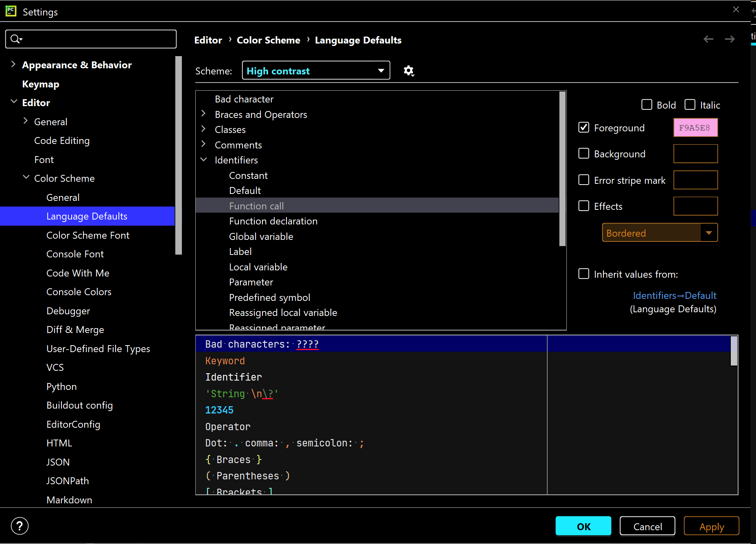Click Keyword in the preview pane
This screenshot has height=544, width=756.
[x=225, y=361]
